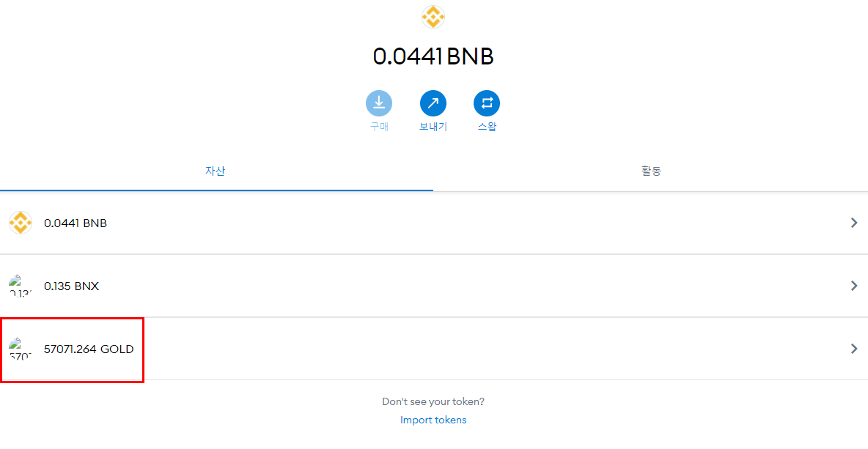868x449 pixels.
Task: Switch to the Assets (자산) tab
Action: (216, 171)
